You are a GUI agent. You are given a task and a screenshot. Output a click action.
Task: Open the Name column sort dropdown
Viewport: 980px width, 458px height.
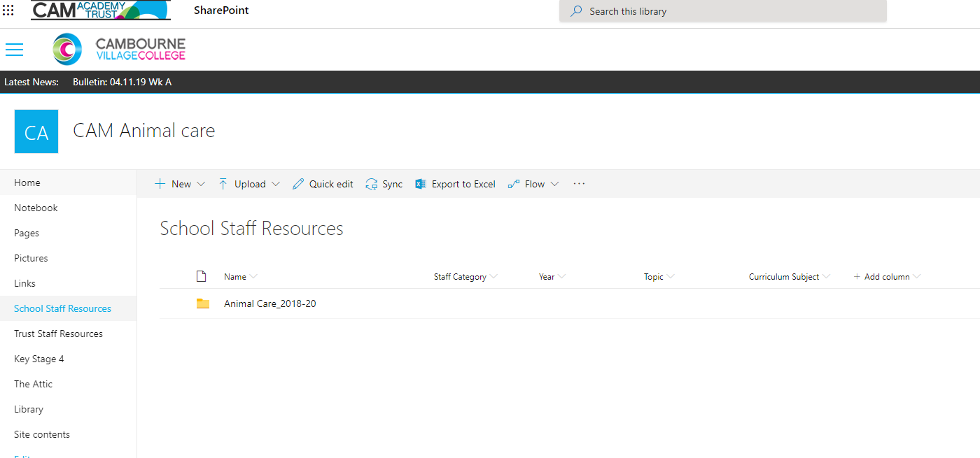(253, 277)
